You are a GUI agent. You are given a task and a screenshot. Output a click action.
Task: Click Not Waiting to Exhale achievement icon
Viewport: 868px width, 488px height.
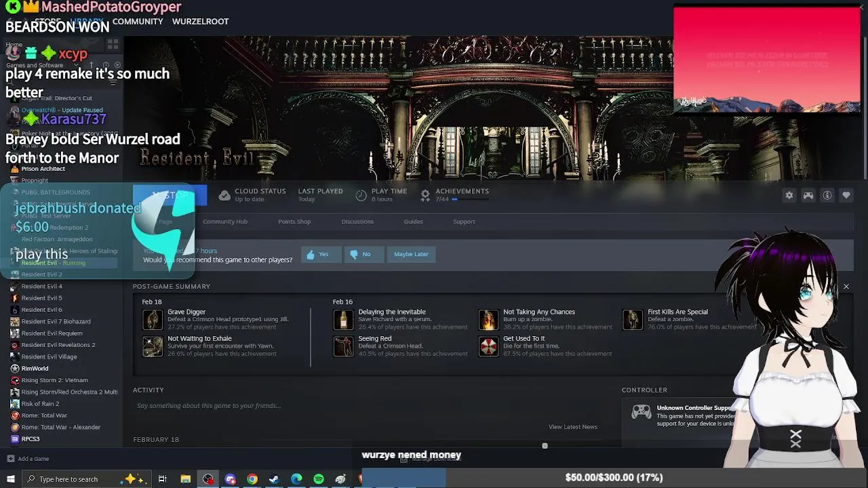153,346
